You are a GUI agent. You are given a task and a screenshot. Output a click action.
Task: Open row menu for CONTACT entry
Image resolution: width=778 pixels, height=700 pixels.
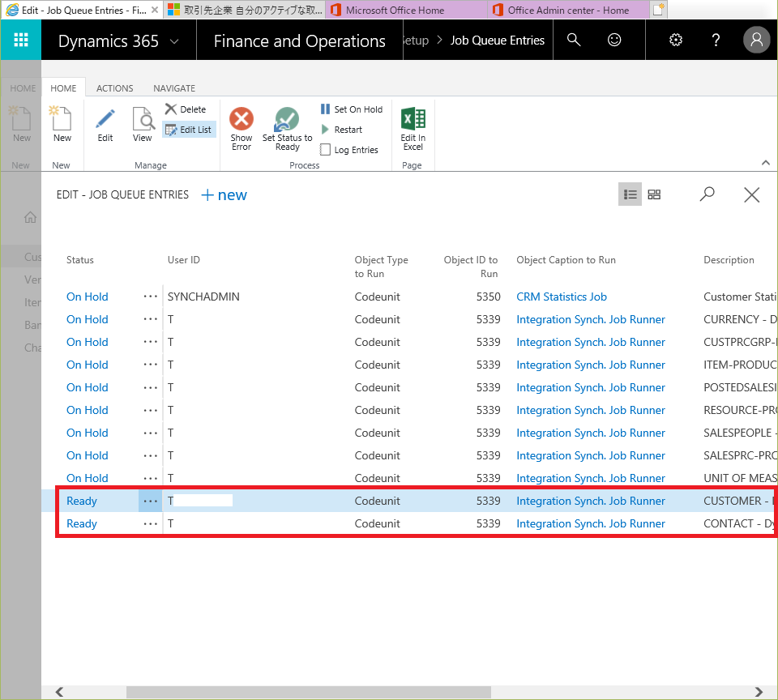click(151, 524)
